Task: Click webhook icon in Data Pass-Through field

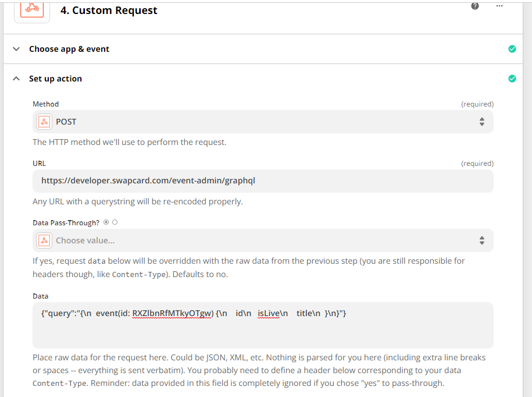Action: [44, 240]
